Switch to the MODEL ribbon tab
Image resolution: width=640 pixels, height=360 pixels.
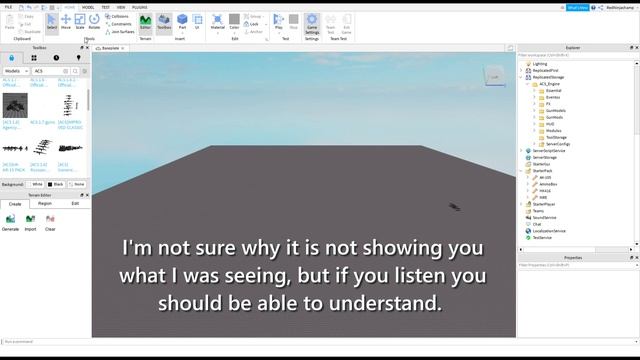tap(88, 7)
